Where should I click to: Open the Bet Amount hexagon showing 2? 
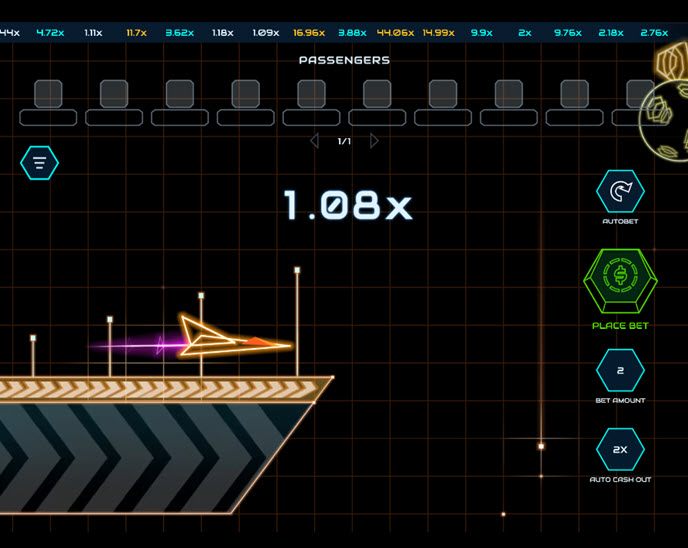pyautogui.click(x=620, y=371)
